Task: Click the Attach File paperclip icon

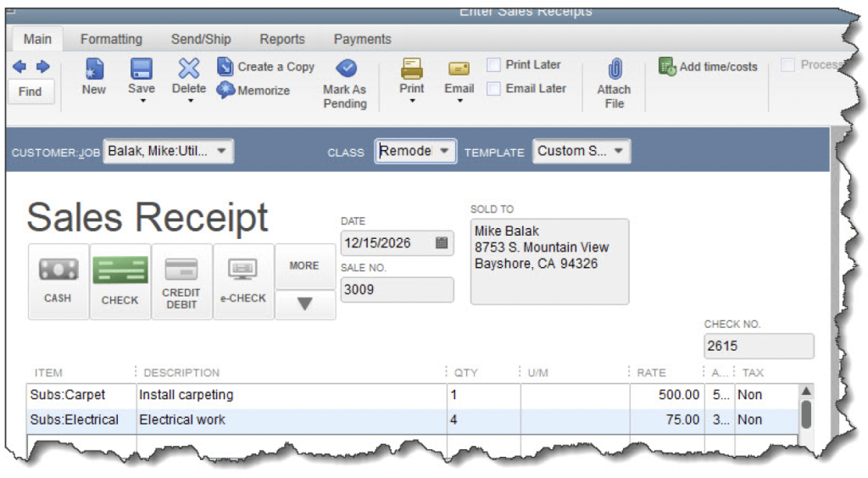Action: [x=615, y=69]
